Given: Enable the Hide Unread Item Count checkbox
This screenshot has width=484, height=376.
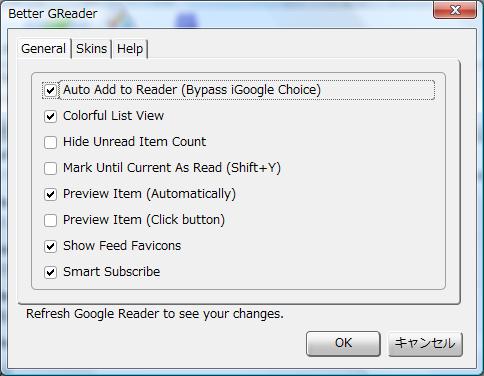Looking at the screenshot, I should pos(50,142).
